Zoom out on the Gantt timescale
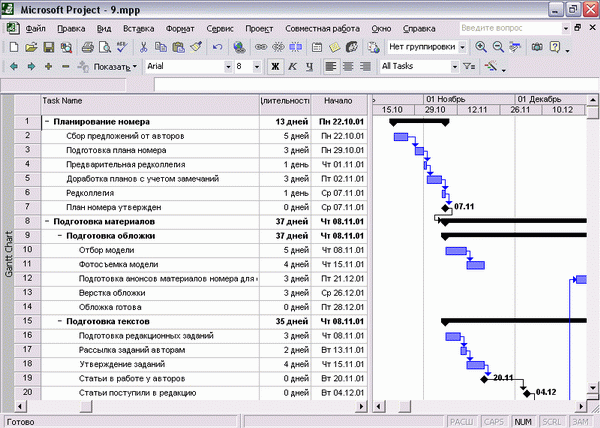This screenshot has width=600, height=428. click(x=498, y=47)
